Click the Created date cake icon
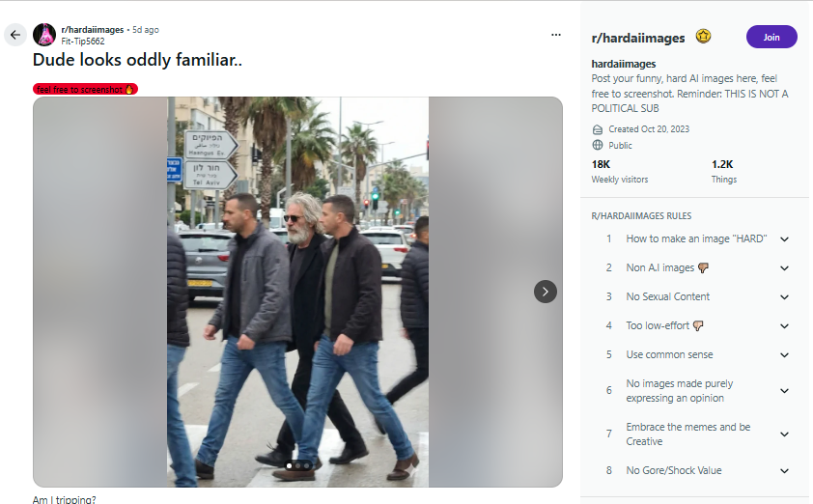Screen dimensions: 813x504 click(x=598, y=129)
